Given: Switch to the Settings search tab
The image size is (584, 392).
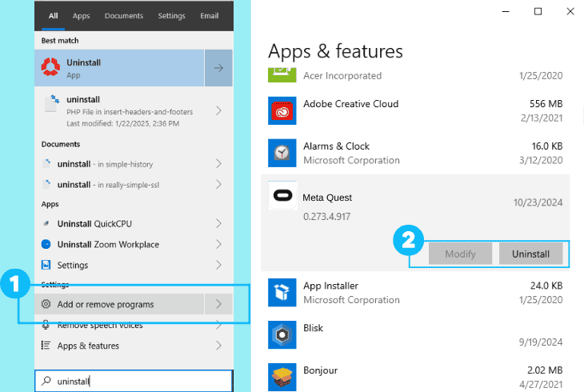Looking at the screenshot, I should [x=171, y=16].
